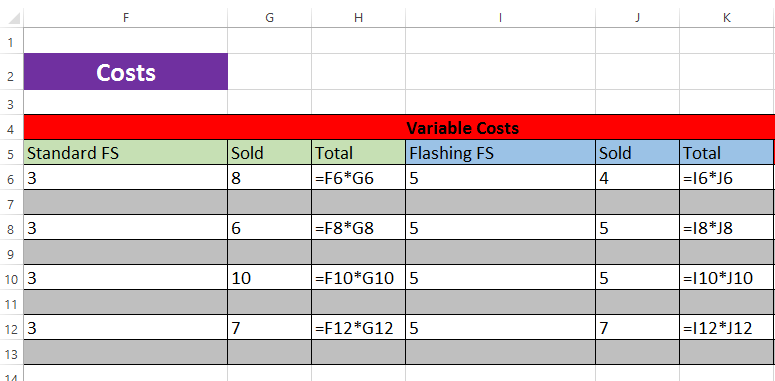Image resolution: width=775 pixels, height=381 pixels.
Task: Click cell containing formula =I8*J8
Action: coord(727,228)
